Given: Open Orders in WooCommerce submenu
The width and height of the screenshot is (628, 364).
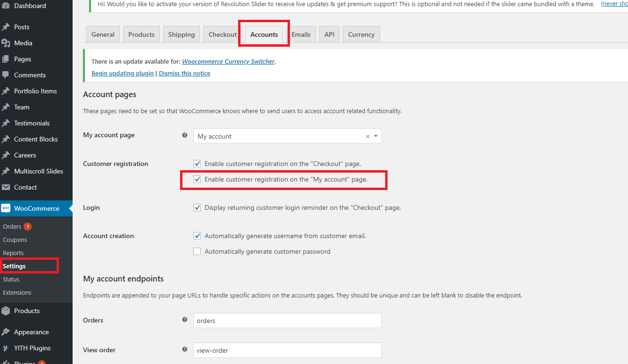Looking at the screenshot, I should click(12, 227).
